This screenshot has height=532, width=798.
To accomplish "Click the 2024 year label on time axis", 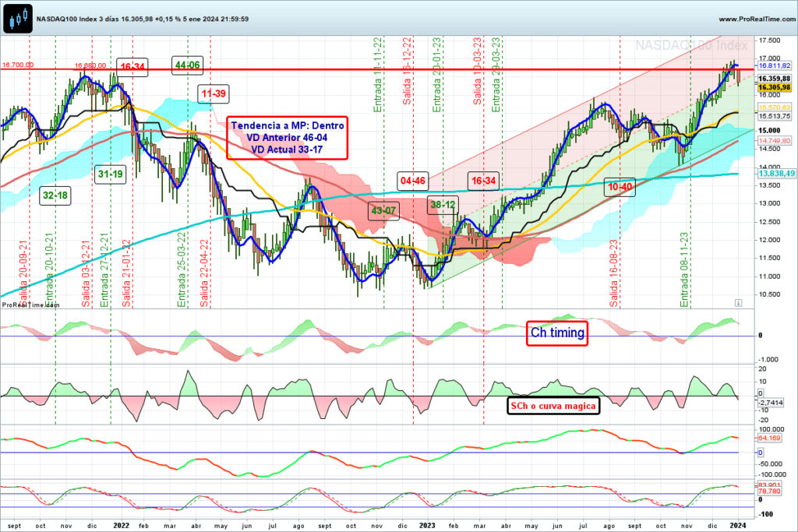I will (738, 526).
